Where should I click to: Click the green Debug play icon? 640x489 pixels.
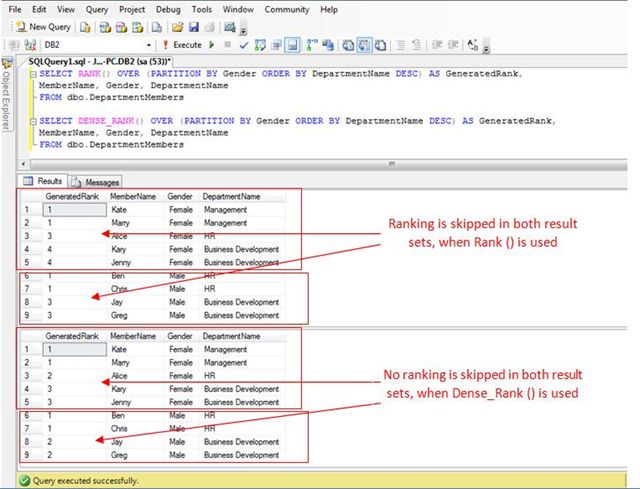211,45
